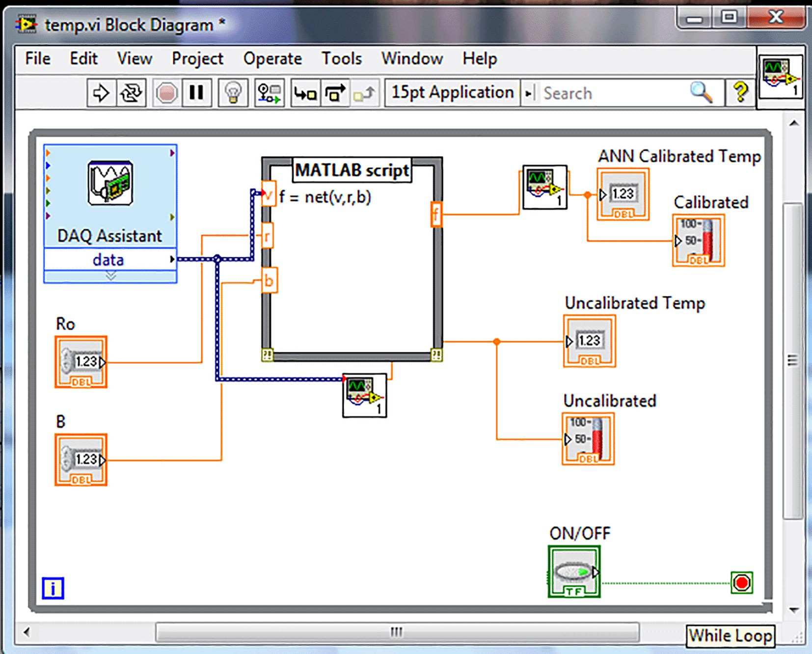Select ANN Calibrated Temp numeric indicator
This screenshot has height=654, width=812.
[623, 194]
